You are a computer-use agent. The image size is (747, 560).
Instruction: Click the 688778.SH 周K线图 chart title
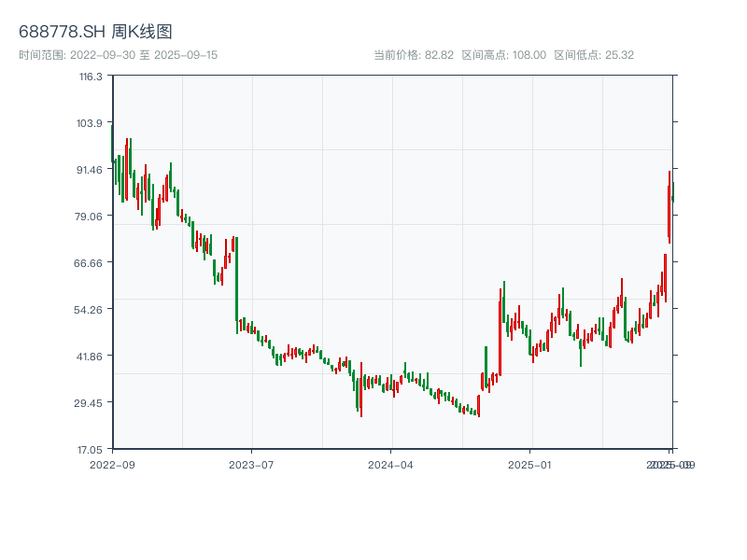click(95, 32)
